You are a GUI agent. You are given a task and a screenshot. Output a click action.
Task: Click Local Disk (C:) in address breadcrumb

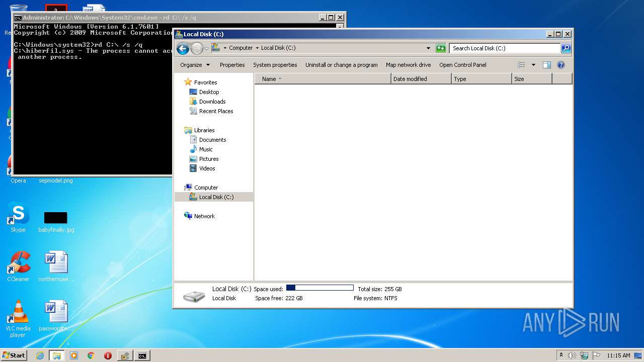click(x=278, y=48)
